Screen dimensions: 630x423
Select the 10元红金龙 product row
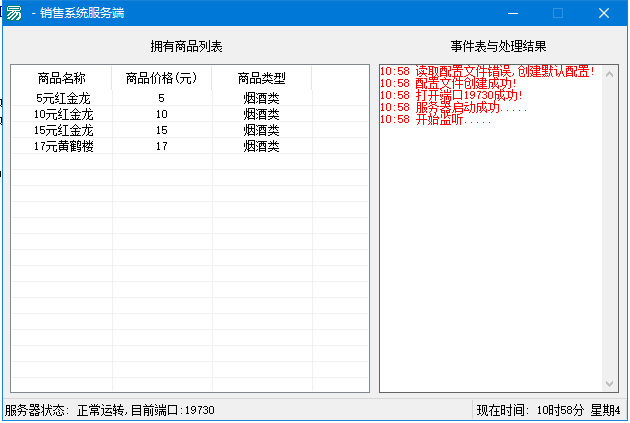click(x=62, y=115)
